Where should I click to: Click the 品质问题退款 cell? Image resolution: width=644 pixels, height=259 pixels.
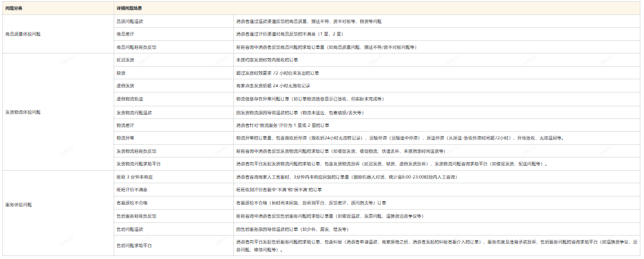pos(130,21)
